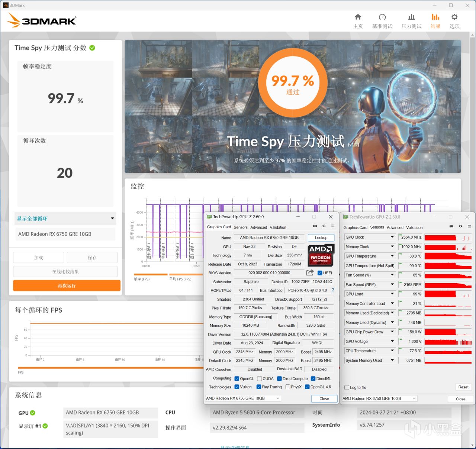Open the System Memory Used sensor dropdown
This screenshot has width=476, height=449.
click(x=392, y=360)
